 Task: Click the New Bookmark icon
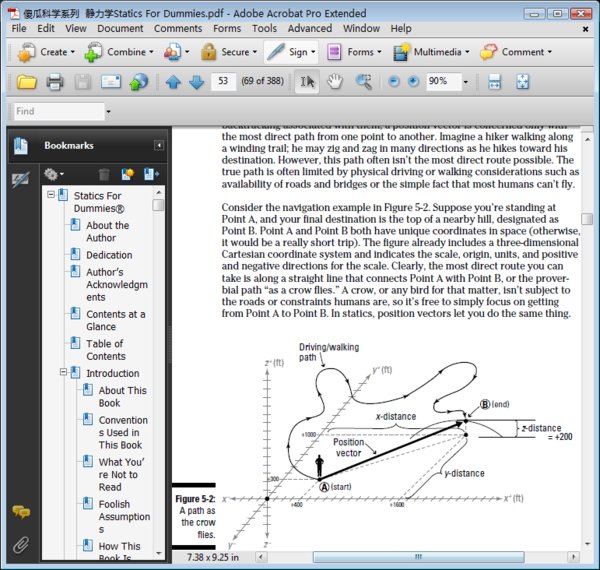pyautogui.click(x=127, y=175)
